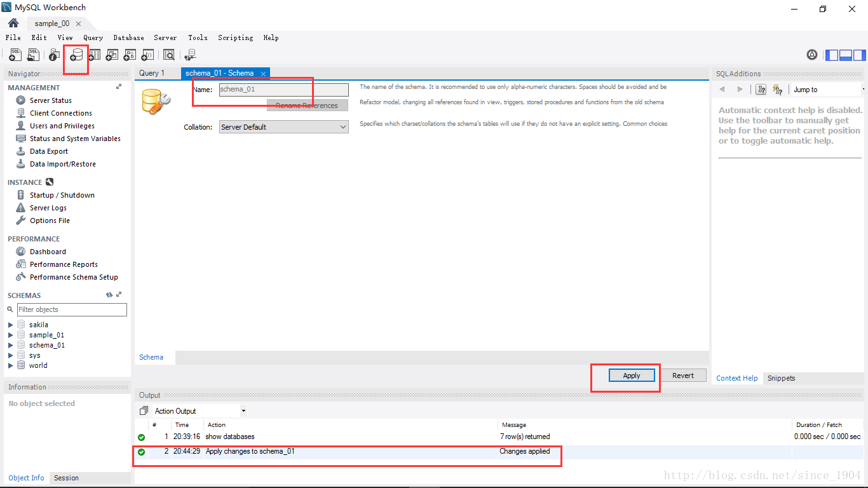Refresh the SCHEMAS list icon
This screenshot has height=488, width=868.
click(x=109, y=295)
